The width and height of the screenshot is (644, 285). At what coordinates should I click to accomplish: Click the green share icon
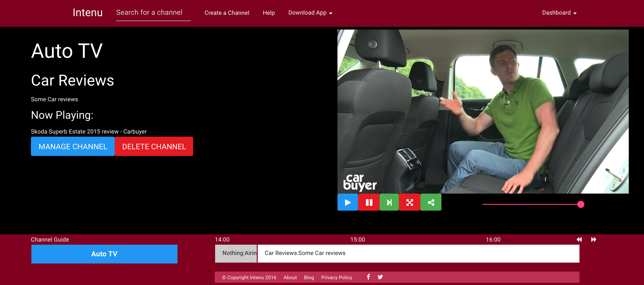(x=431, y=202)
